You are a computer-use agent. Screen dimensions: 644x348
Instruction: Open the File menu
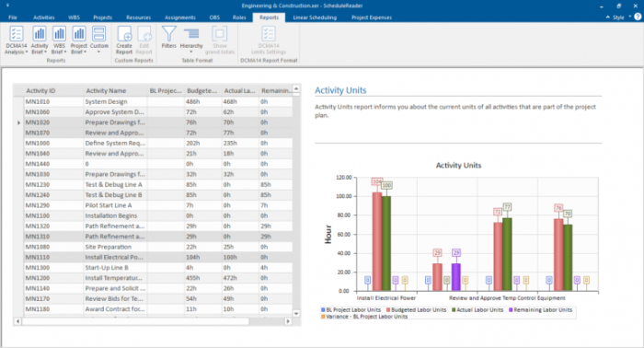click(13, 17)
